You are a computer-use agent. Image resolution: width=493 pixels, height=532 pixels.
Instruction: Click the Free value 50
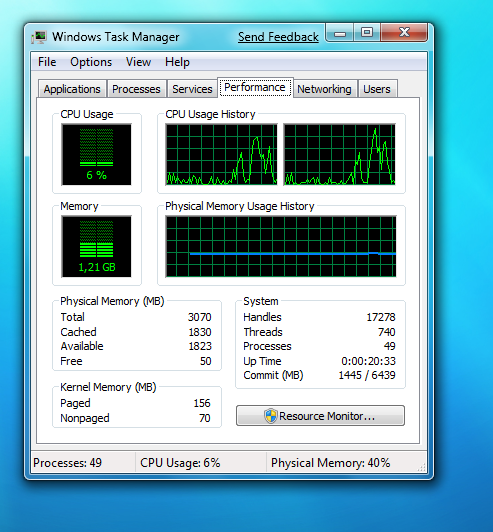[x=206, y=361]
